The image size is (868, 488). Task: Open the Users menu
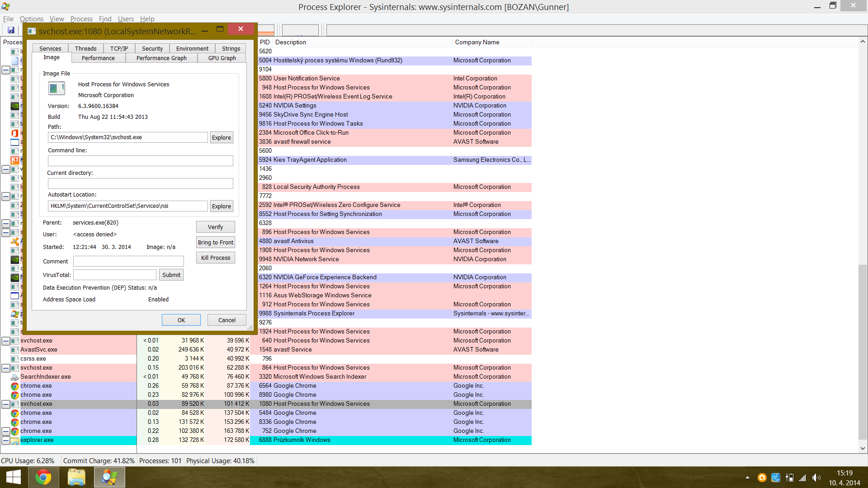point(126,19)
